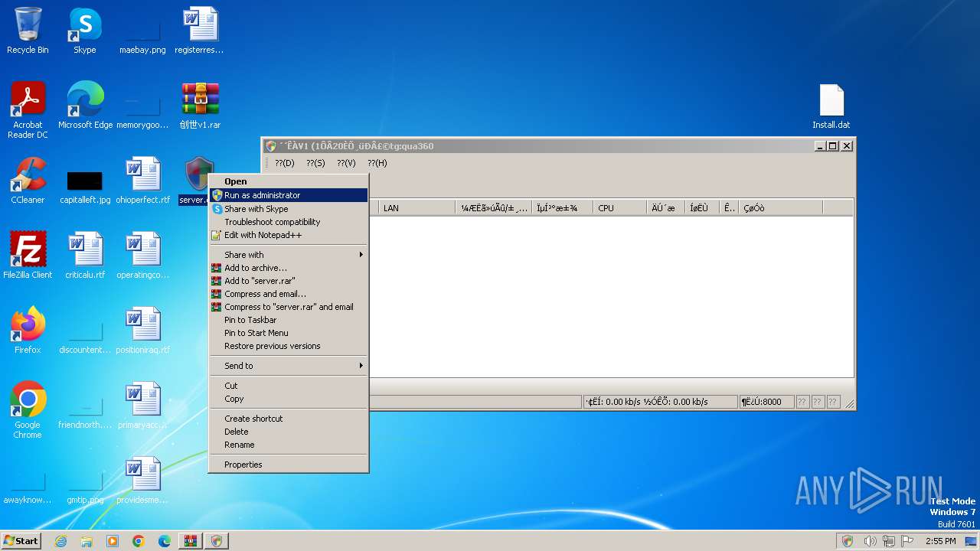Choose Add to archive...
The image size is (980, 551).
coord(289,268)
